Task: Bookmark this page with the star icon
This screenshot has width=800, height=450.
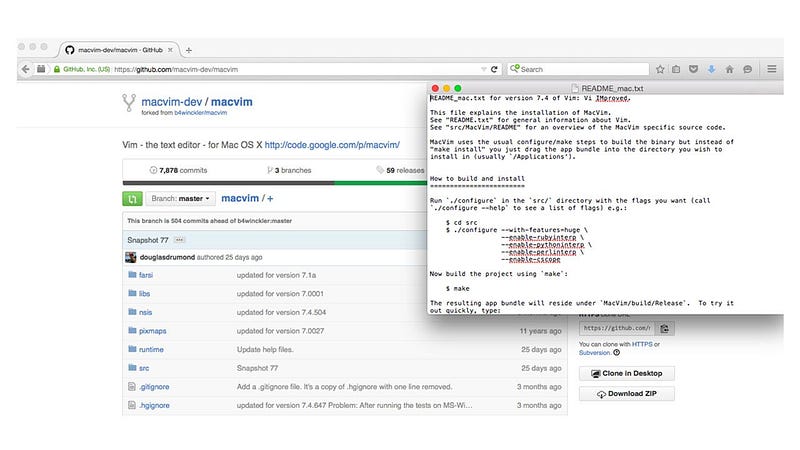Action: coord(660,69)
